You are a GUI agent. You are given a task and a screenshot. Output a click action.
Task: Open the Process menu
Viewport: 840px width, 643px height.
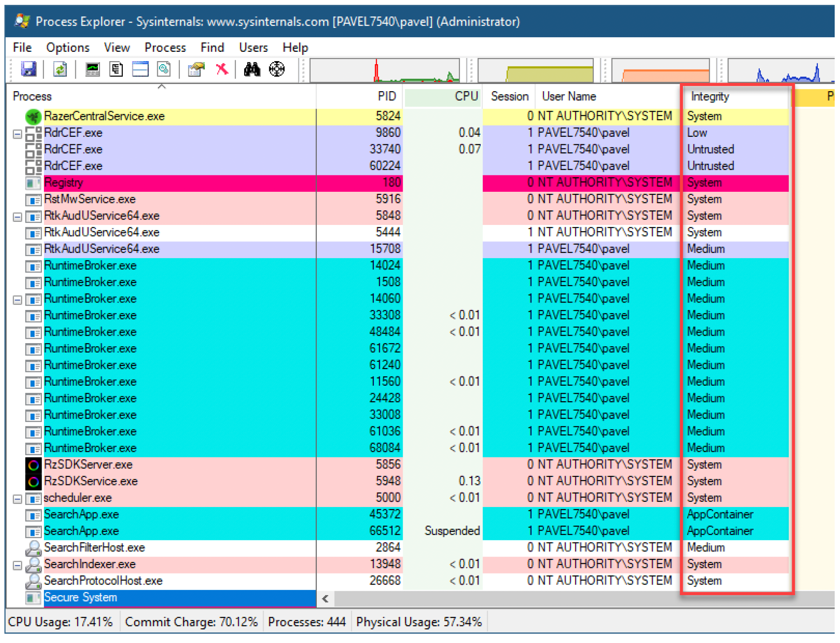(165, 47)
